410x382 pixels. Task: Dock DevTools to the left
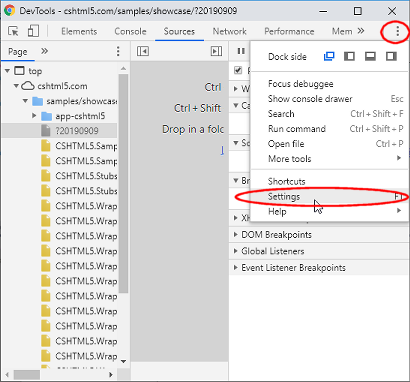pos(349,56)
